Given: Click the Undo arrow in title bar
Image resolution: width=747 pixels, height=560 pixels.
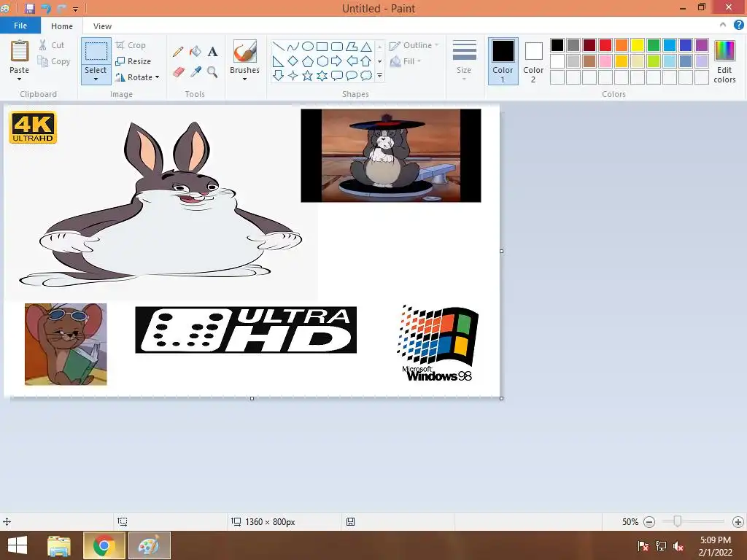Looking at the screenshot, I should 46,9.
